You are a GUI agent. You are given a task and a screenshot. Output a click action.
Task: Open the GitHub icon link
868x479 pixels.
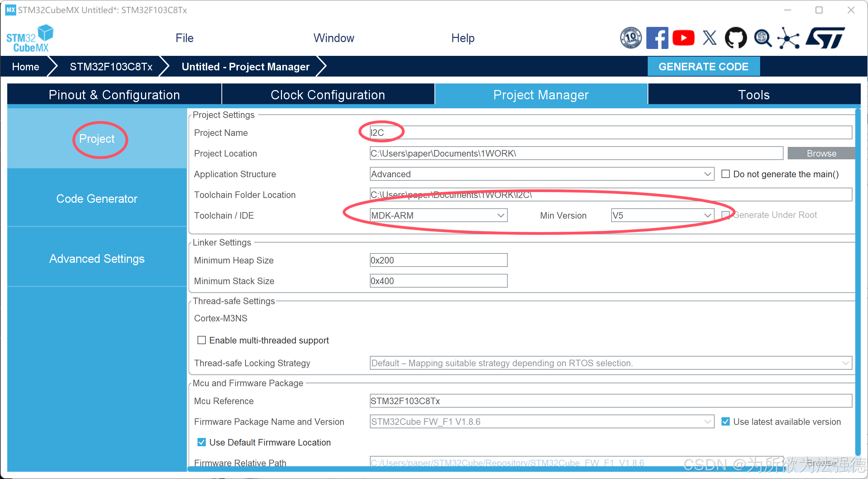tap(735, 38)
